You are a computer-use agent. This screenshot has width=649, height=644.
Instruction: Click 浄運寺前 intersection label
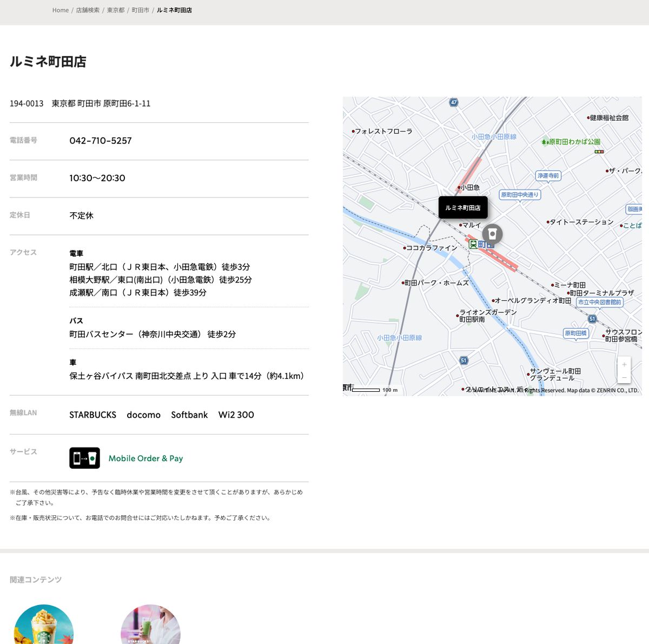[548, 176]
